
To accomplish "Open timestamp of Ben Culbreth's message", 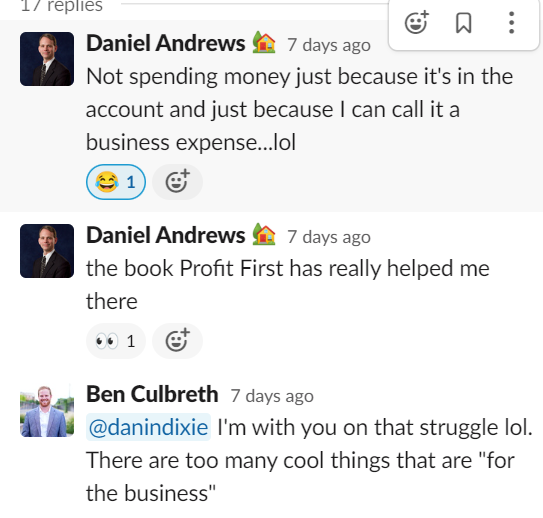I will 272,396.
